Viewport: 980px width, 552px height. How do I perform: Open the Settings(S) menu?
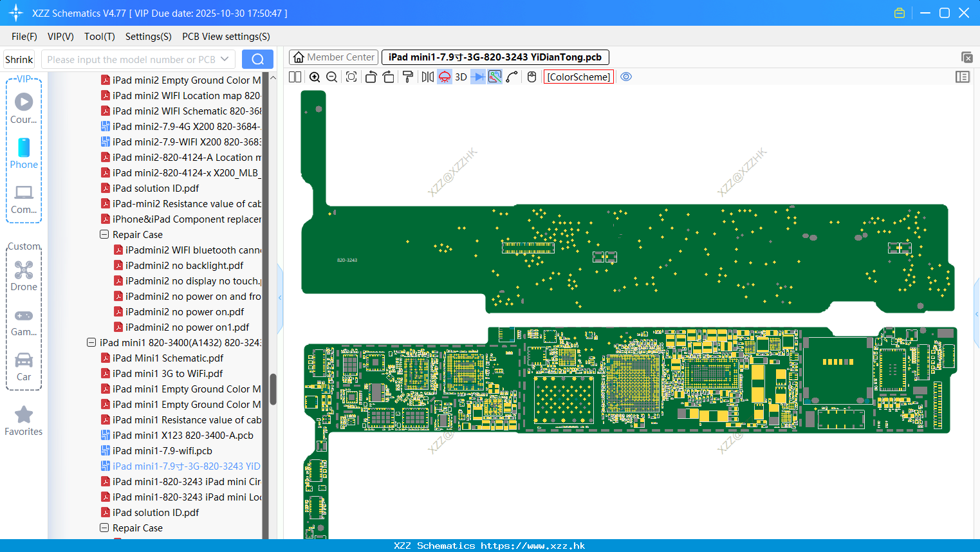149,37
